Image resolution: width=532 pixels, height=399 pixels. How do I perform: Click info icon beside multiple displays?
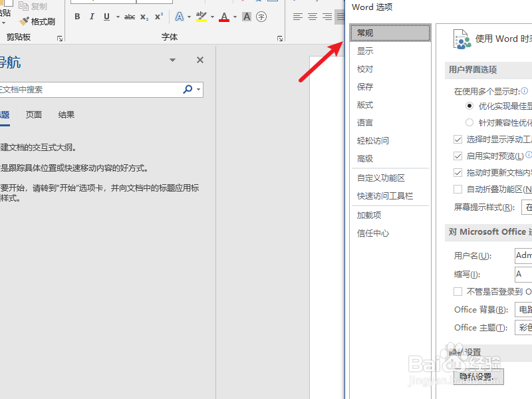(525, 90)
